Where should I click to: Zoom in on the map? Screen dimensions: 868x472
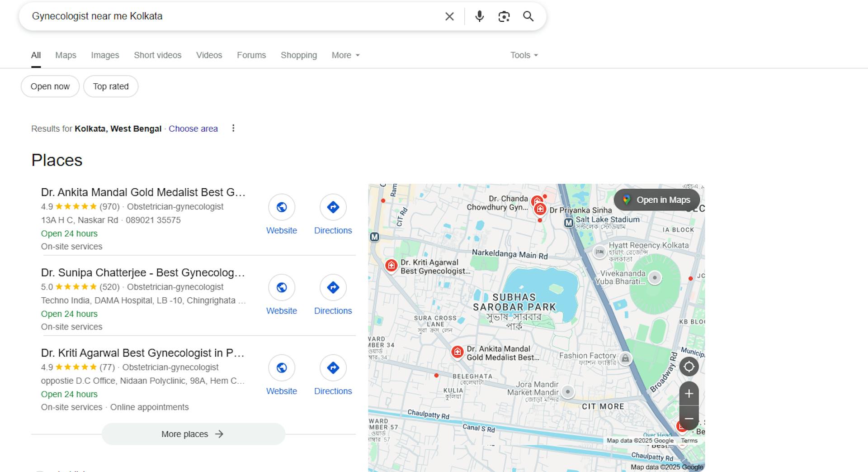(x=689, y=394)
